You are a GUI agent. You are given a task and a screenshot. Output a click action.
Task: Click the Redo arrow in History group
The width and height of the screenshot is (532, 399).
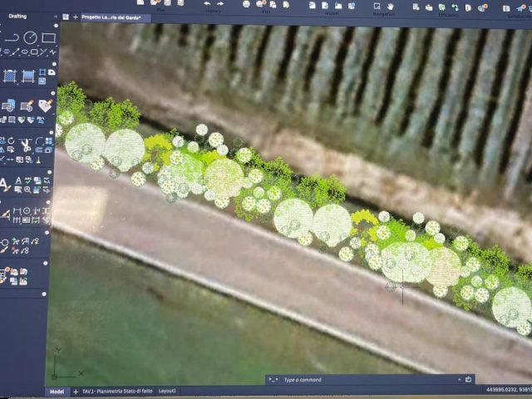coord(220,3)
